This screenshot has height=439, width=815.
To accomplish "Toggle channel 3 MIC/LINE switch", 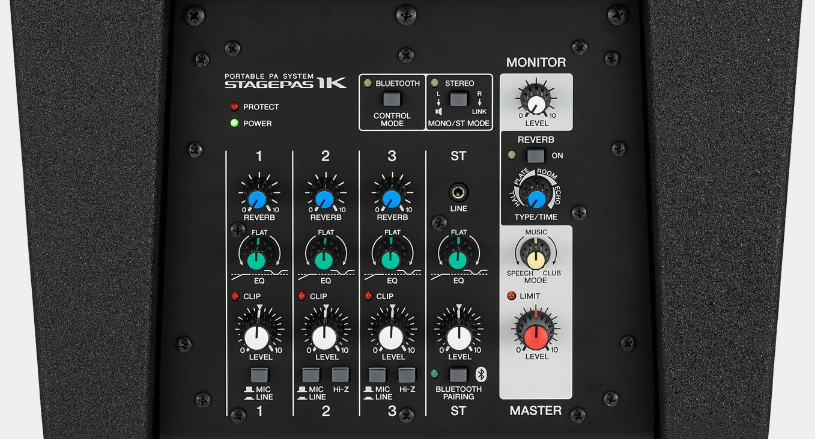I will click(x=377, y=375).
